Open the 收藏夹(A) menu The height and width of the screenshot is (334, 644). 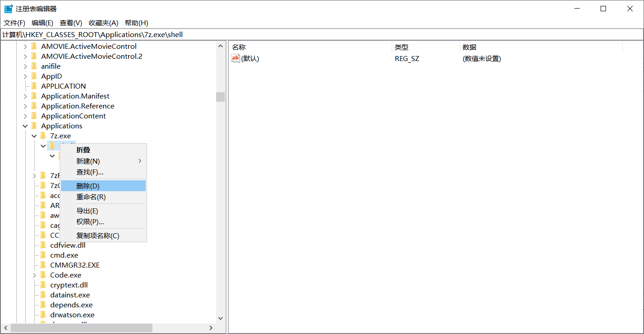tap(103, 23)
